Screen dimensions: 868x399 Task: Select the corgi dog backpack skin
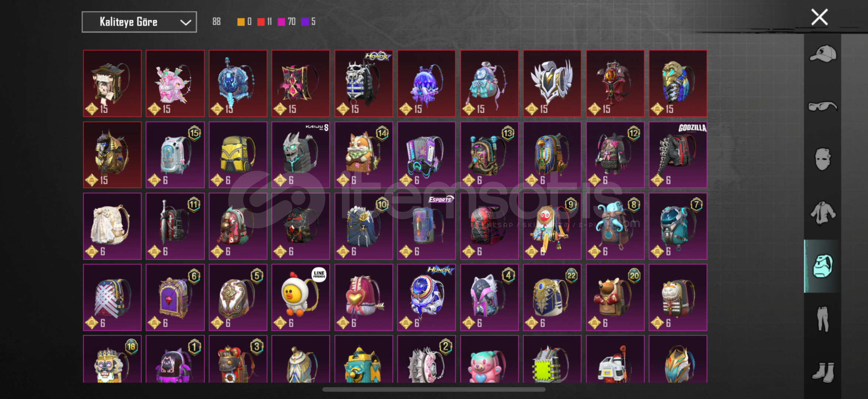click(x=364, y=155)
